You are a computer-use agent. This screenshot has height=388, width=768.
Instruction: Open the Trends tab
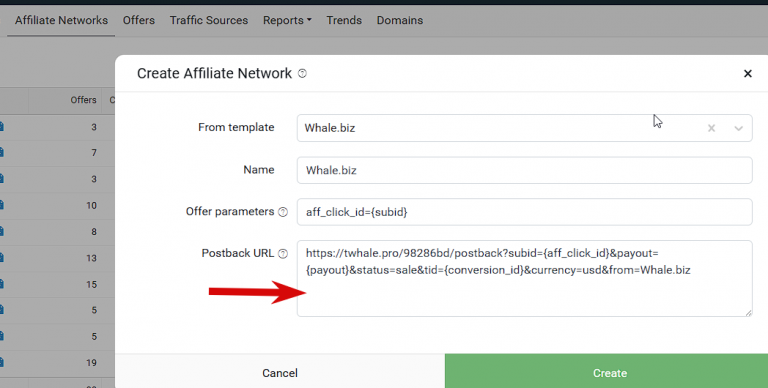click(x=344, y=21)
